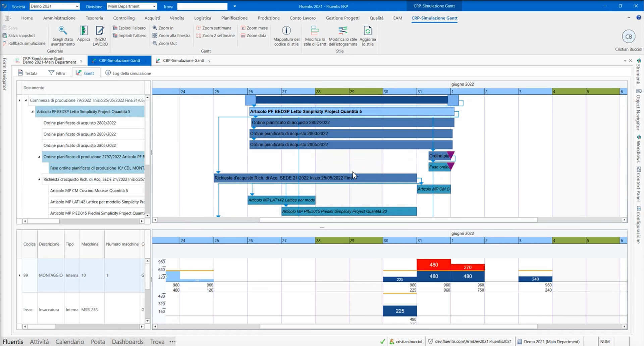
Task: Click Zoom alla finestra
Action: (171, 36)
